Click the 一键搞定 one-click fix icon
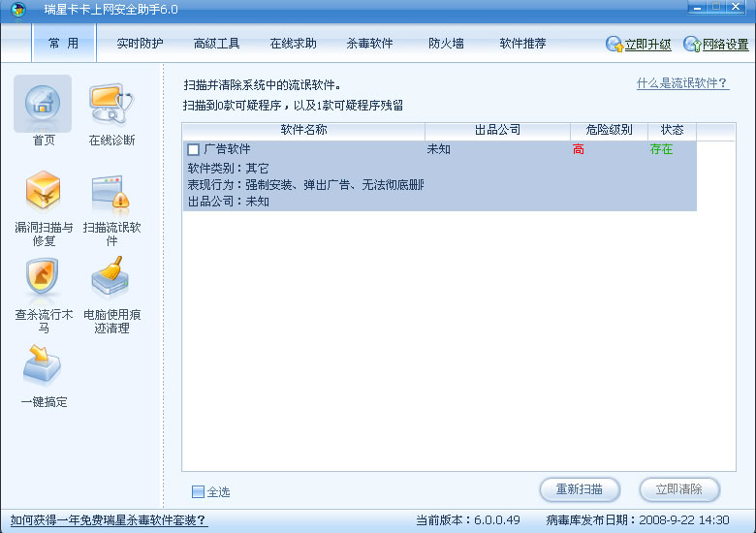Image resolution: width=756 pixels, height=533 pixels. [x=43, y=364]
